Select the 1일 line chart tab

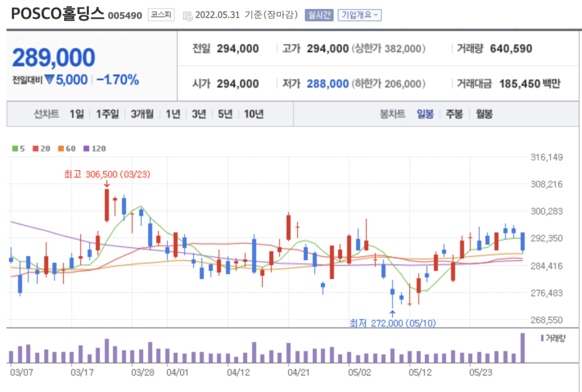coord(77,114)
